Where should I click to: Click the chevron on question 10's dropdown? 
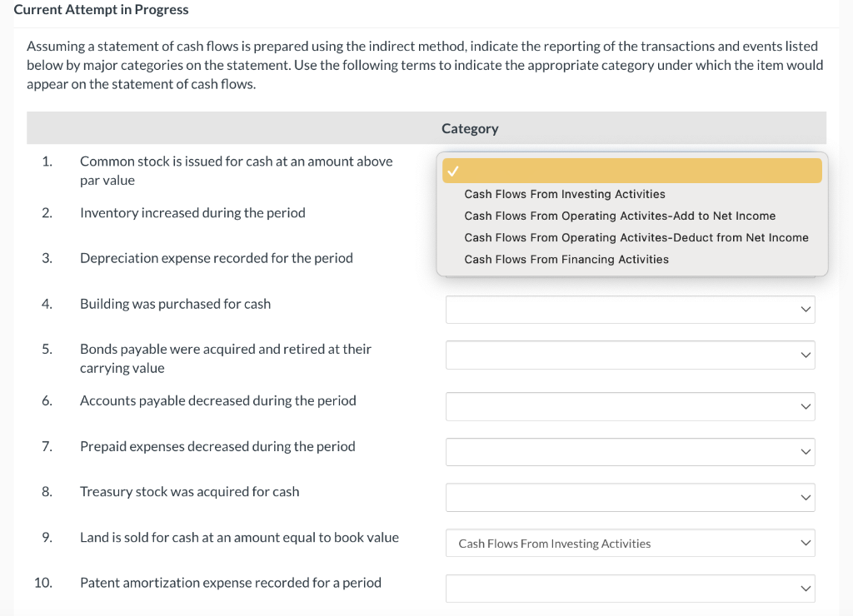[806, 588]
